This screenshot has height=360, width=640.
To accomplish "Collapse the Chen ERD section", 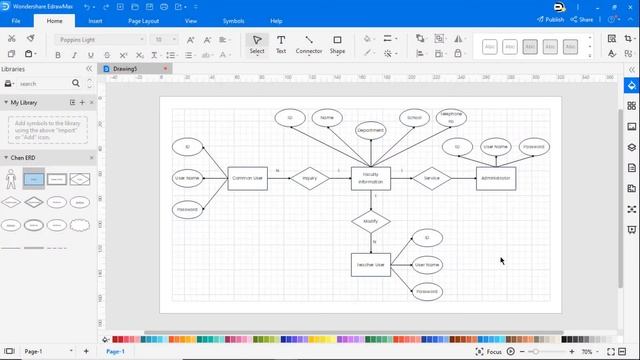I will 6,158.
